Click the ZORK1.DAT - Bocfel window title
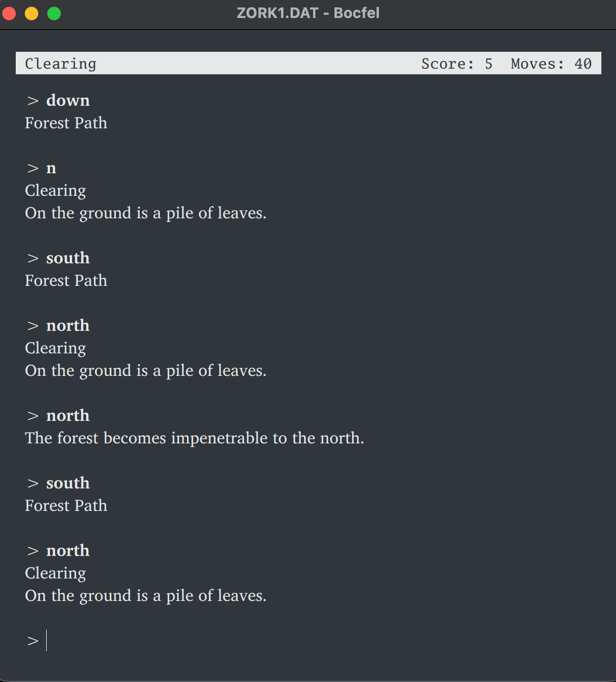616x682 pixels. pos(308,13)
